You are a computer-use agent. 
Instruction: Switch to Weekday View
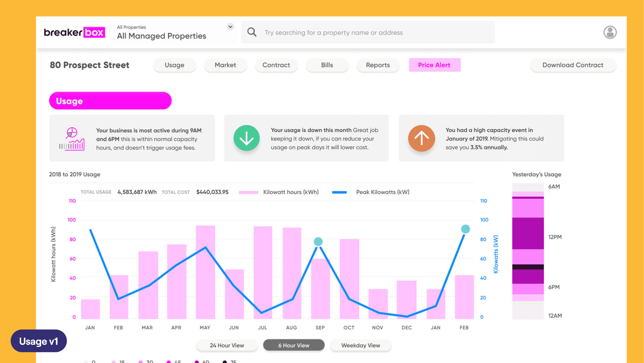tap(361, 345)
